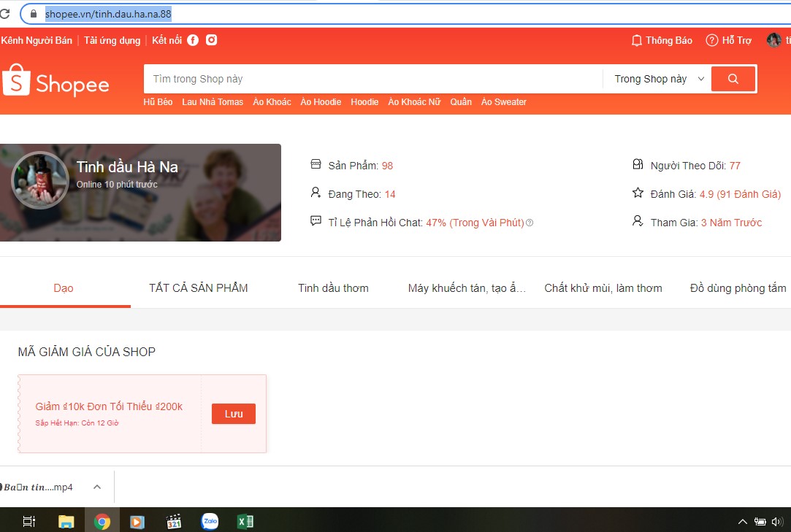Click the 4.9 (91 Đánh Giá) rating value
The width and height of the screenshot is (791, 532).
(740, 194)
